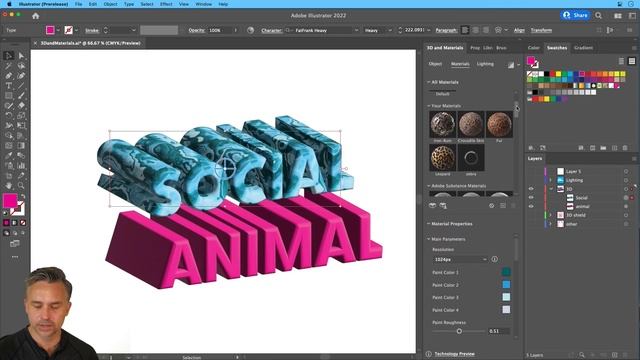Select the Eyedropper tool

9,156
